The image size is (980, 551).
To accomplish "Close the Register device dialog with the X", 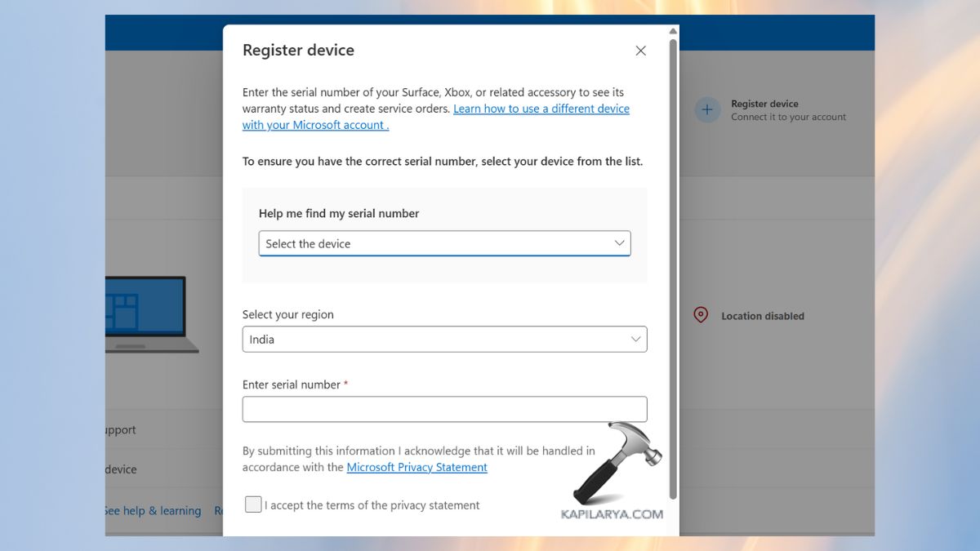I will pos(640,50).
